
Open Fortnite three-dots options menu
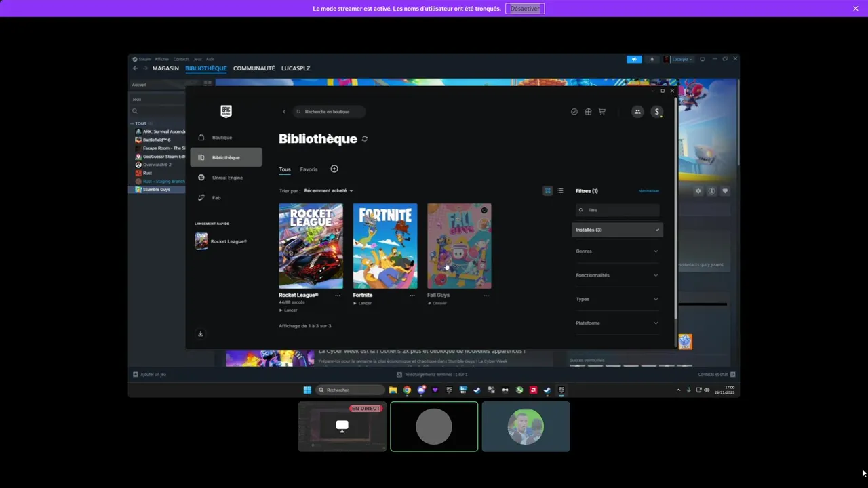tap(412, 296)
